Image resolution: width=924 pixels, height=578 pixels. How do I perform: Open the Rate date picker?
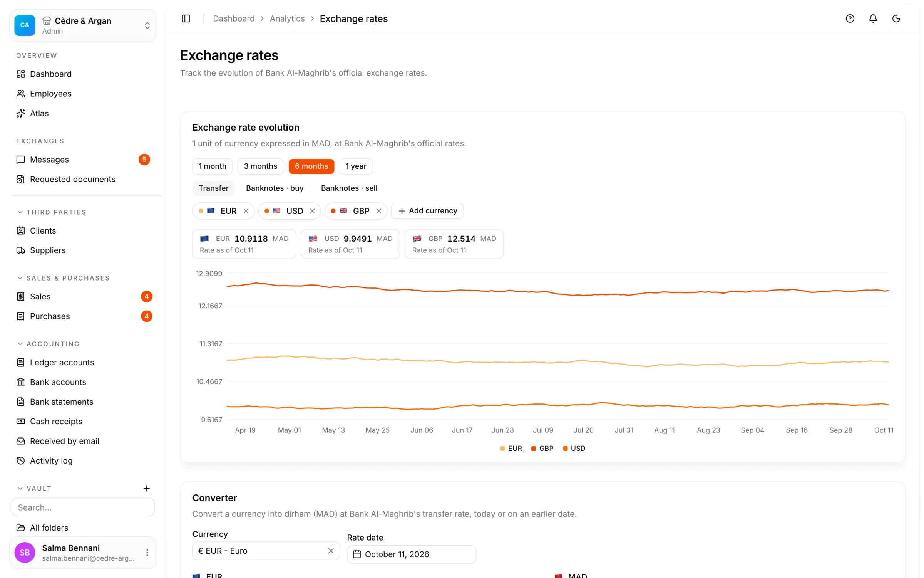(412, 554)
